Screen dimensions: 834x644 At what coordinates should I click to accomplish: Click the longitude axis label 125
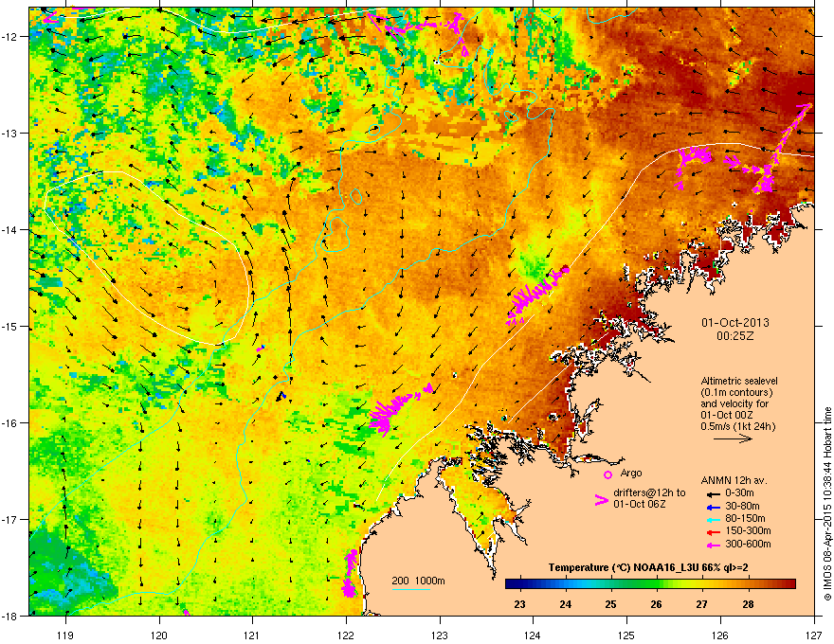[x=626, y=635]
